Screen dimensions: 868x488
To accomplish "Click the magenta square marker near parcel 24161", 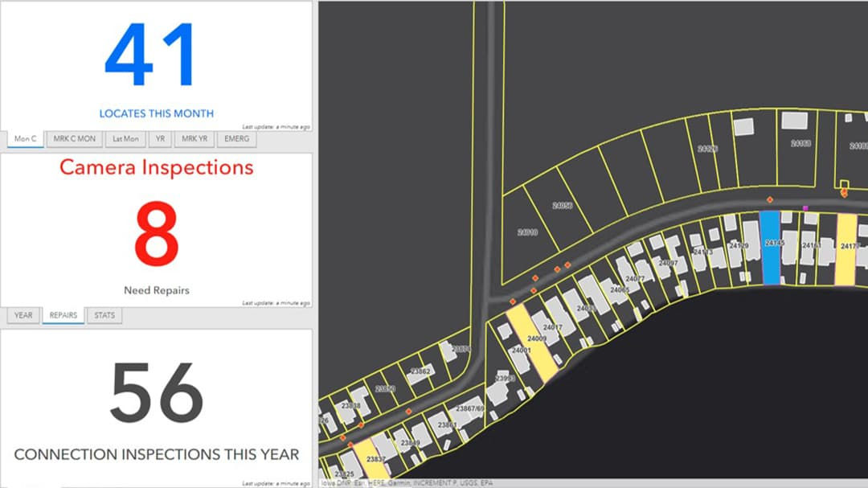I will (806, 208).
